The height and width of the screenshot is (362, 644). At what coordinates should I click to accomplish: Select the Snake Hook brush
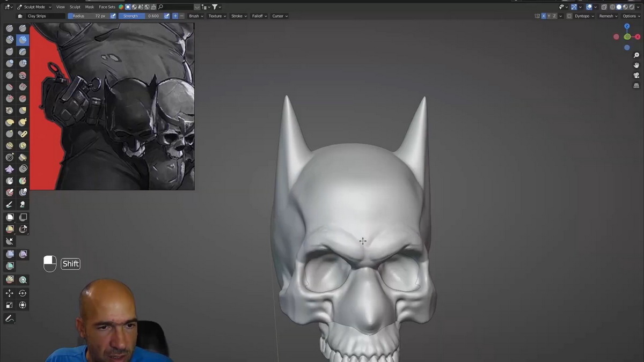pos(23,122)
